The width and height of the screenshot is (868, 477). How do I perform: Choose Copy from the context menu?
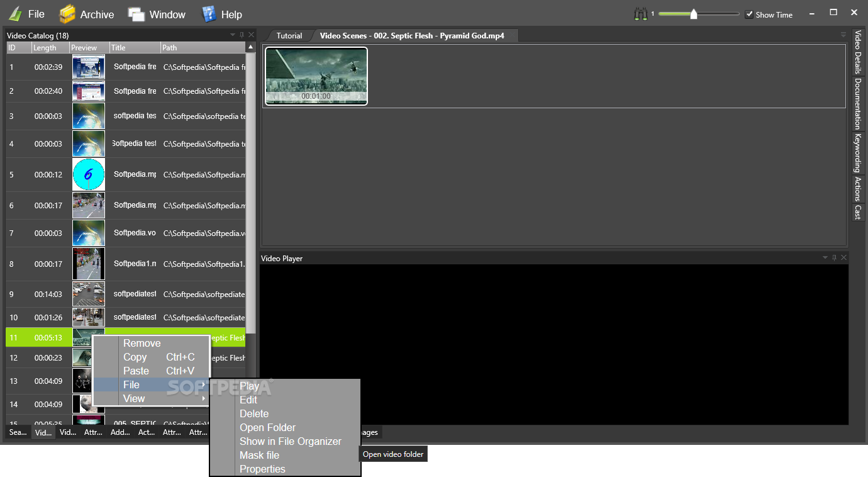[151, 357]
